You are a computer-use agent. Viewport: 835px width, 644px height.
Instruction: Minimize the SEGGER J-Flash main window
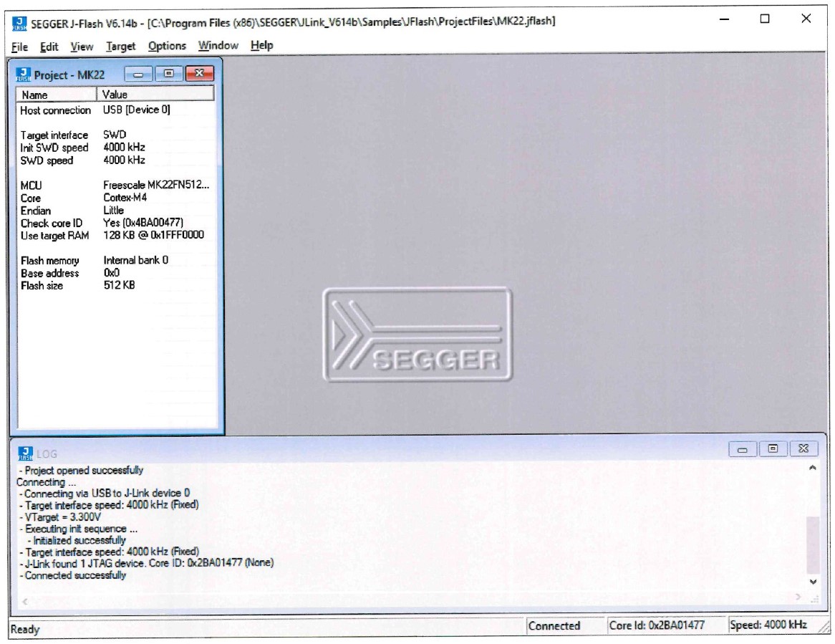[x=724, y=19]
